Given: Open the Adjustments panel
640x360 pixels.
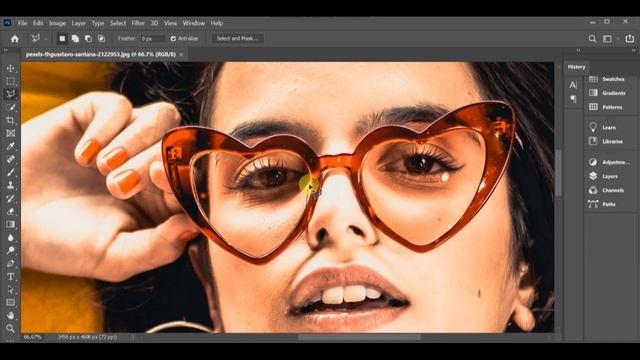Looking at the screenshot, I should 609,162.
